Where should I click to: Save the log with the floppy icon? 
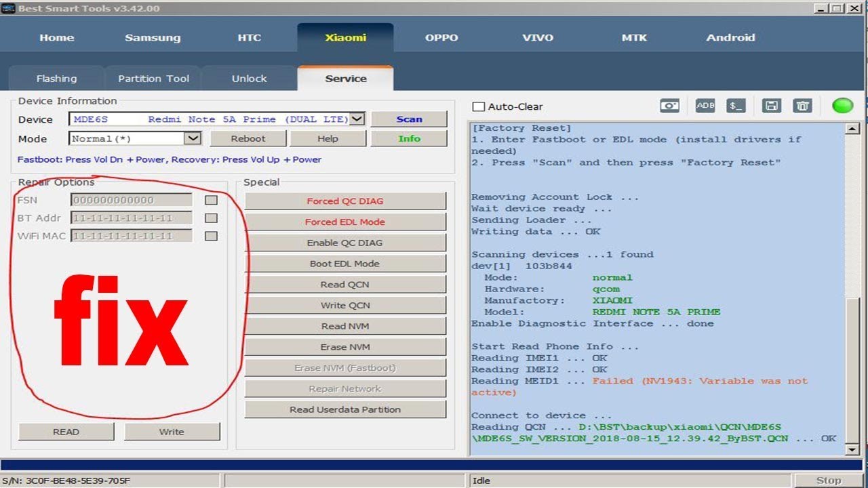[771, 106]
